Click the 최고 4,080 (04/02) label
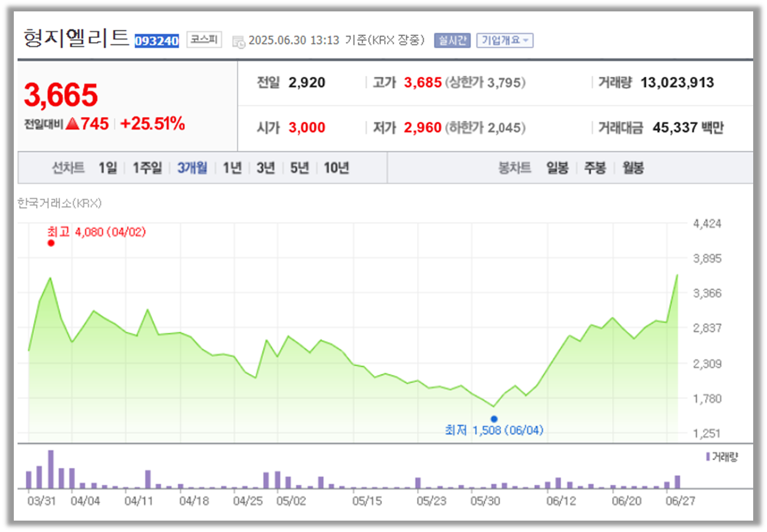Screen dimensions: 767x532 click(x=97, y=232)
